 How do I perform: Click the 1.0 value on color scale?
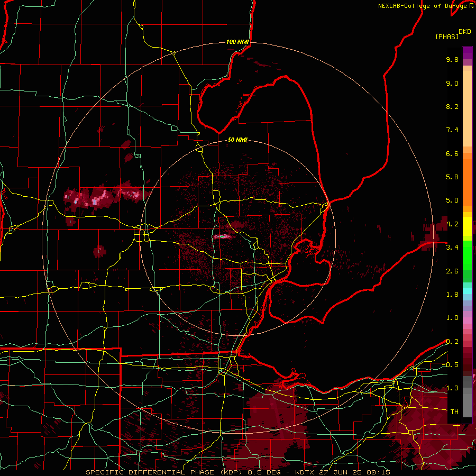(x=452, y=318)
